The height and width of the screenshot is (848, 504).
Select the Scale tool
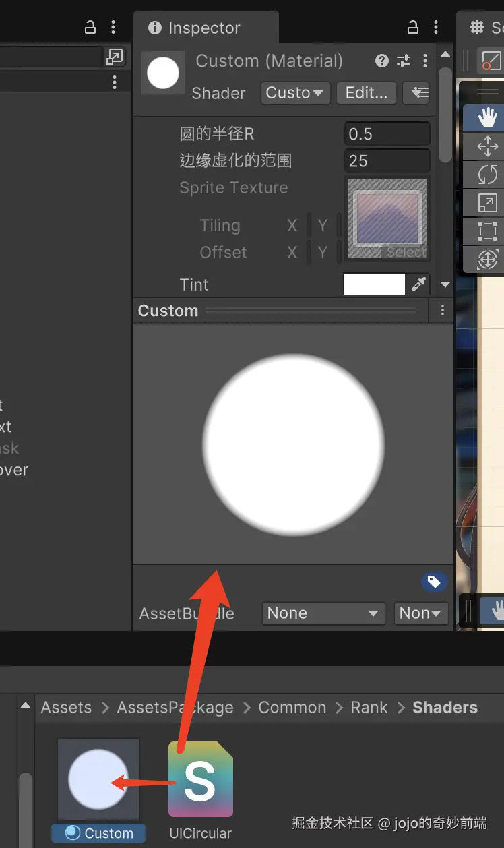coord(486,203)
